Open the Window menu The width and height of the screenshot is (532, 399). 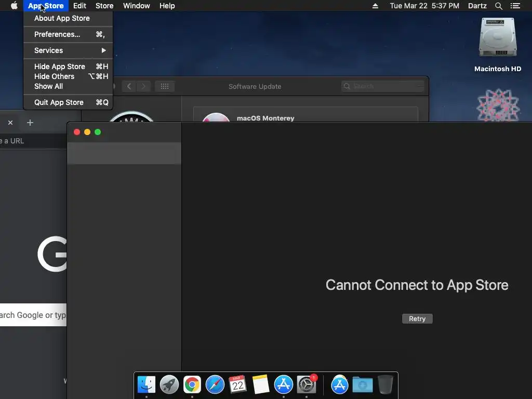[x=137, y=6]
